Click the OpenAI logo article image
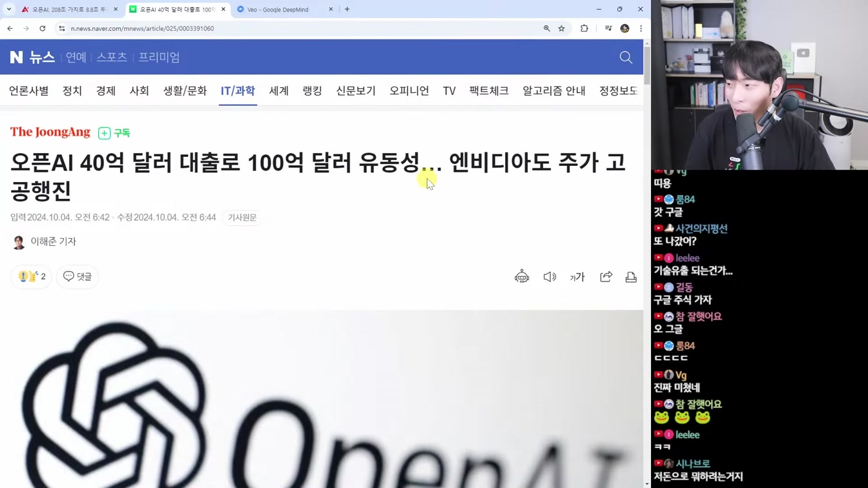 click(322, 399)
